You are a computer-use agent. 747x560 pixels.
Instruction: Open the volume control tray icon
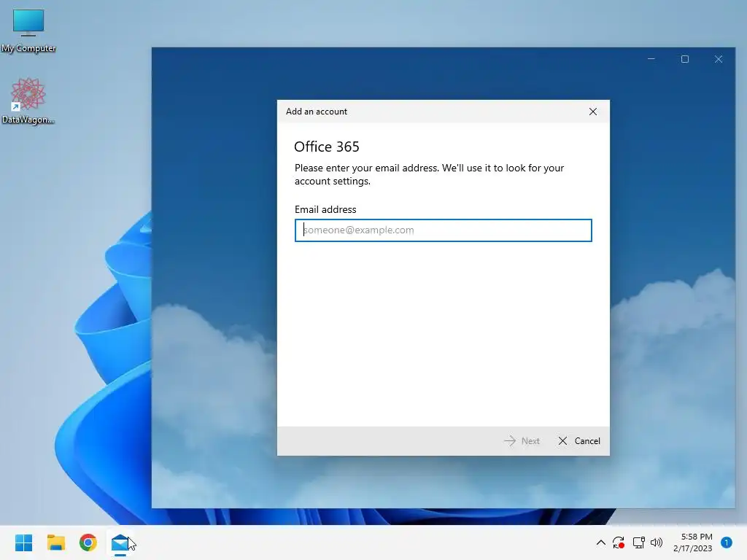[657, 542]
